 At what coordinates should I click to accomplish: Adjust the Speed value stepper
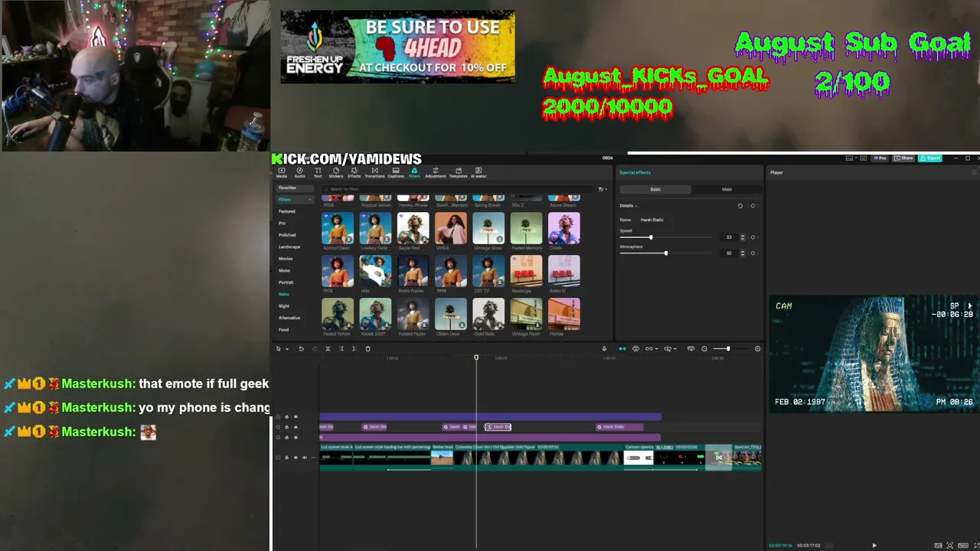[742, 237]
